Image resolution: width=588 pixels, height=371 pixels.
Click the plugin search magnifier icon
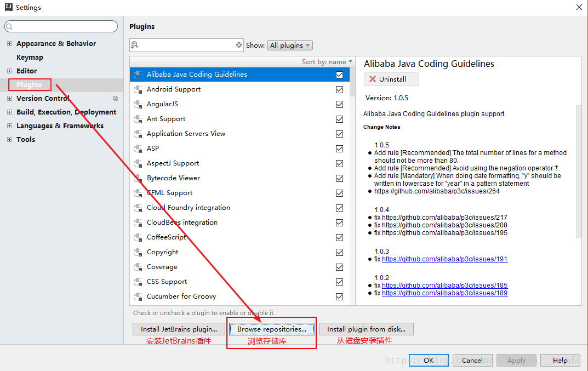pos(135,45)
